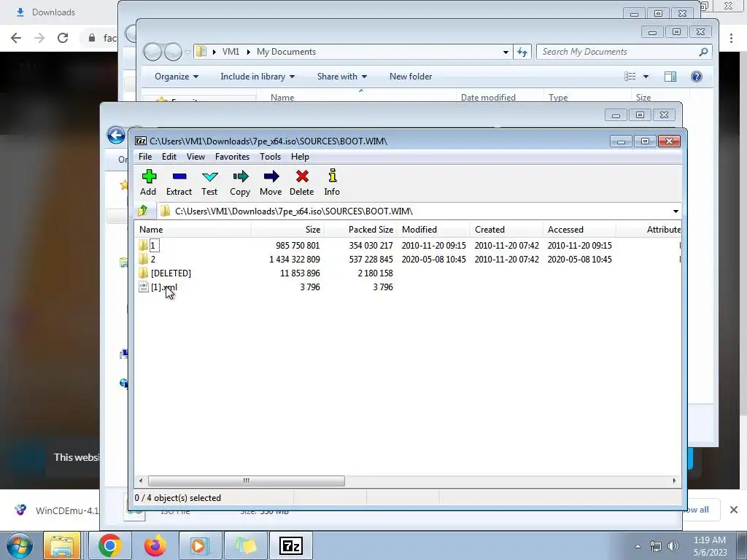Select folder 2 in file list
Viewport: 747px width, 560px height.
[152, 259]
